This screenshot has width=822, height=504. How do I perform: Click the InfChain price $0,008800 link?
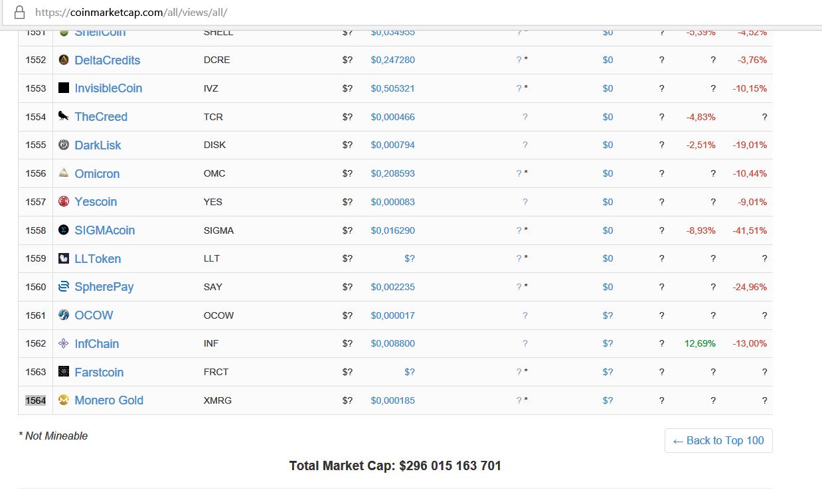point(392,344)
